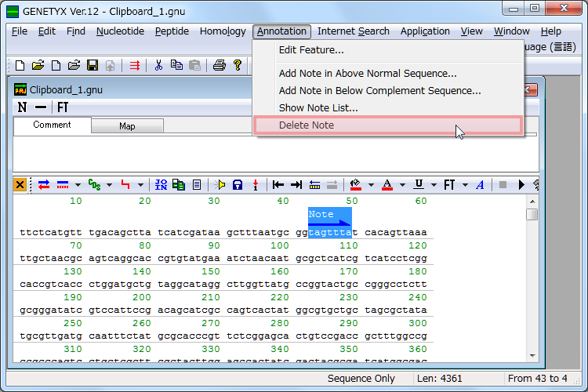Screen dimensions: 588x392
Task: Open the Peptide menu
Action: point(172,31)
